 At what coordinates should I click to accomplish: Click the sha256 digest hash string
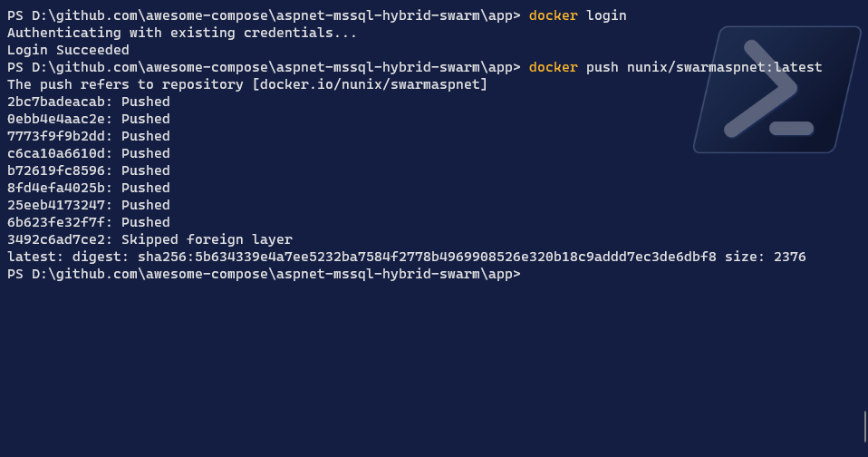(427, 257)
